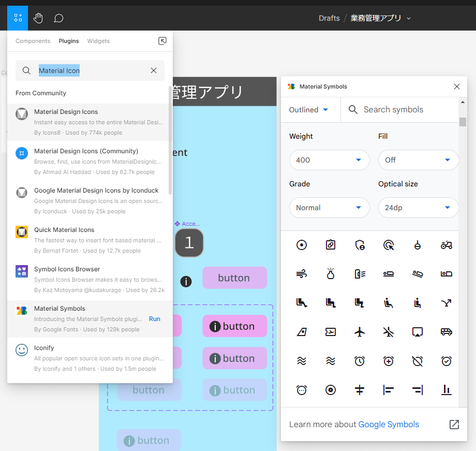
Task: Insert the airline stops symbol
Action: tap(446, 303)
